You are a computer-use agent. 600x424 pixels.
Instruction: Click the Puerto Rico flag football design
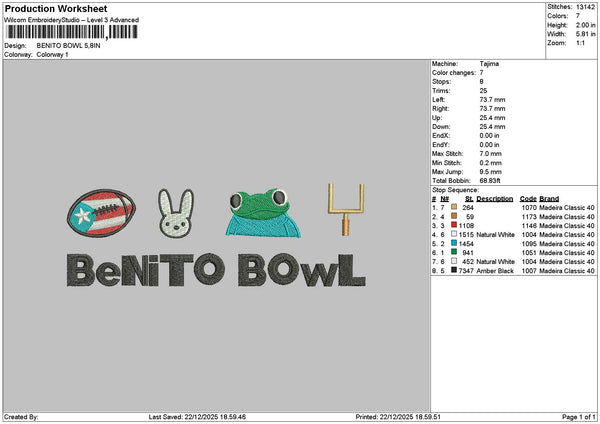coord(98,211)
